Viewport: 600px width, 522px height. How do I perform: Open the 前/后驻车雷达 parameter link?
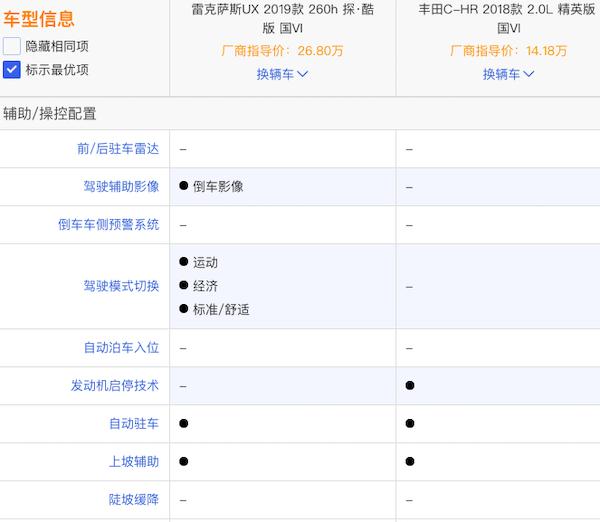tap(118, 148)
